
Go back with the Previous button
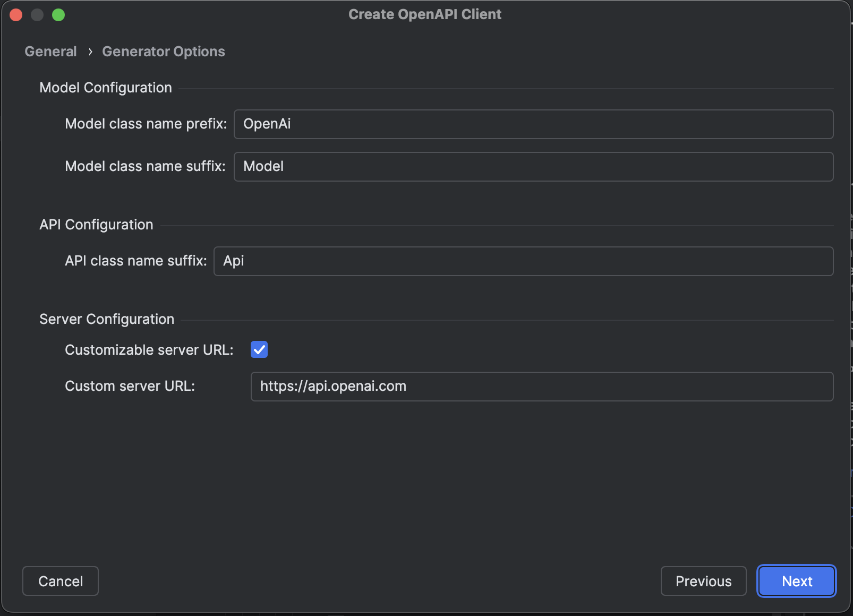tap(703, 581)
